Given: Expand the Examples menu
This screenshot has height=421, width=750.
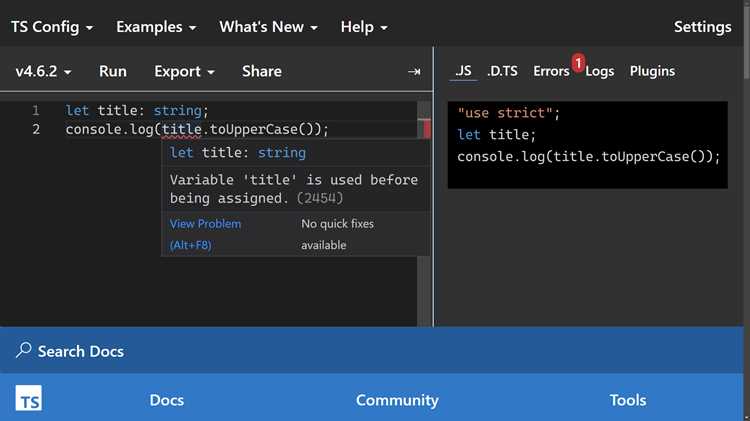Looking at the screenshot, I should coord(156,27).
